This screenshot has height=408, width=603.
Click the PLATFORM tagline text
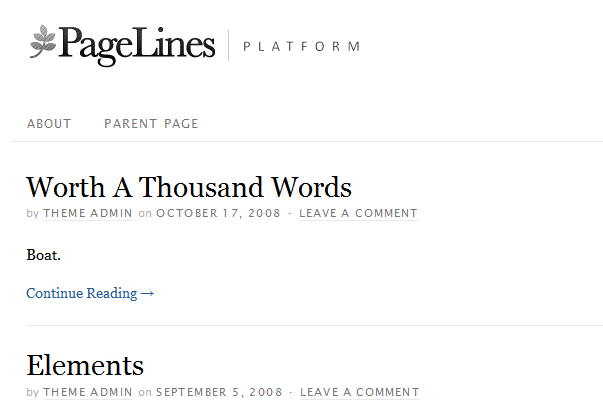[x=302, y=47]
